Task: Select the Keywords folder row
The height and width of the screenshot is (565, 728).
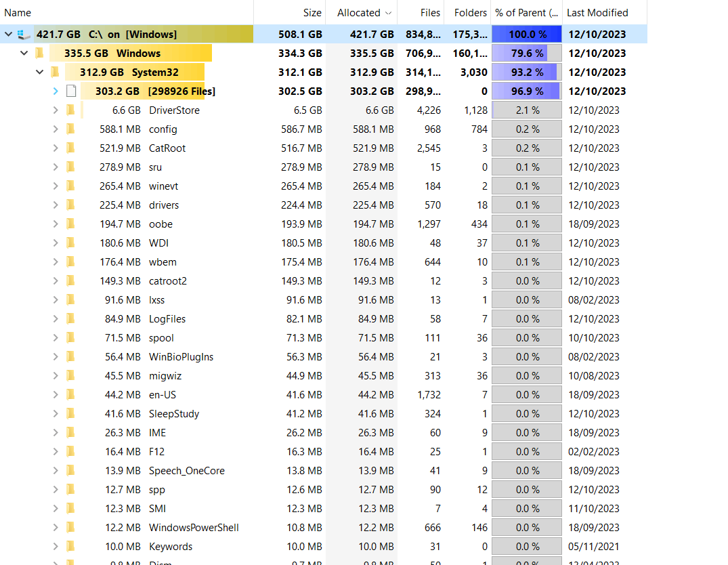Action: coord(324,547)
